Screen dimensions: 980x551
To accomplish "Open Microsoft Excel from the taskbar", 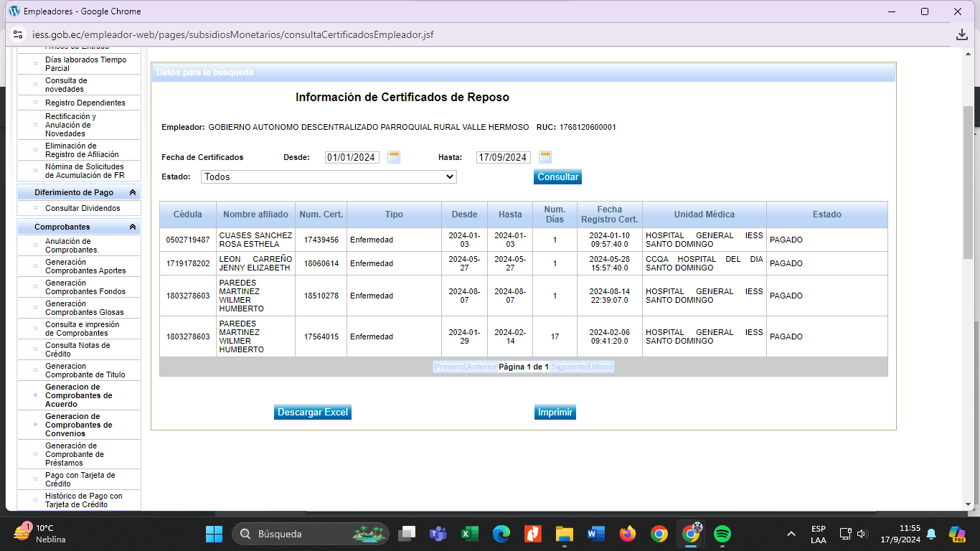I will tap(469, 534).
